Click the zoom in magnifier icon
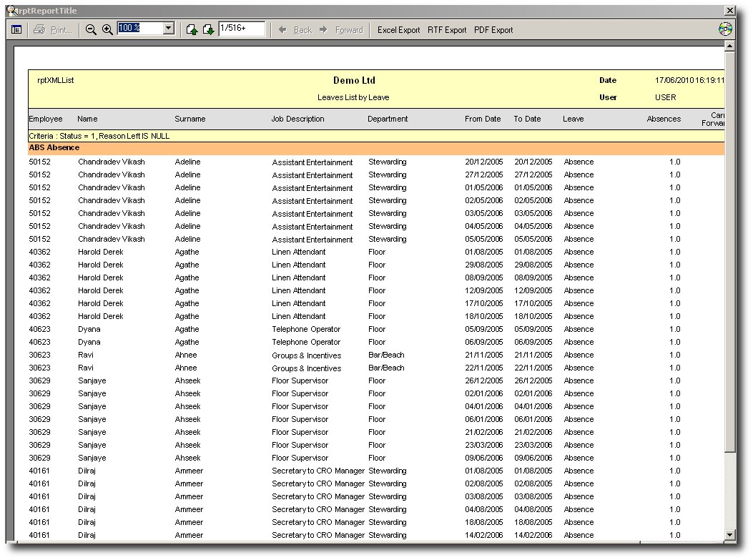Image resolution: width=753 pixels, height=560 pixels. point(107,30)
